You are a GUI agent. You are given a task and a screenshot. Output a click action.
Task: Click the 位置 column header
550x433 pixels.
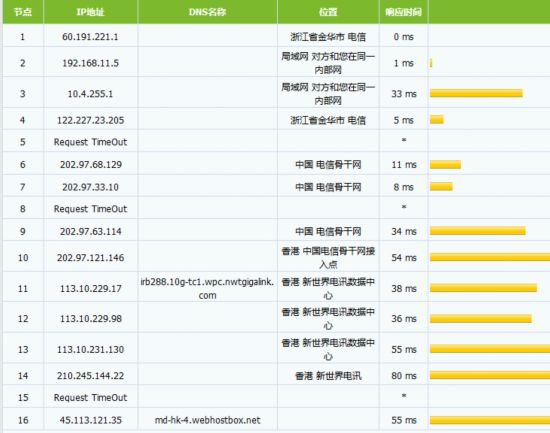328,12
